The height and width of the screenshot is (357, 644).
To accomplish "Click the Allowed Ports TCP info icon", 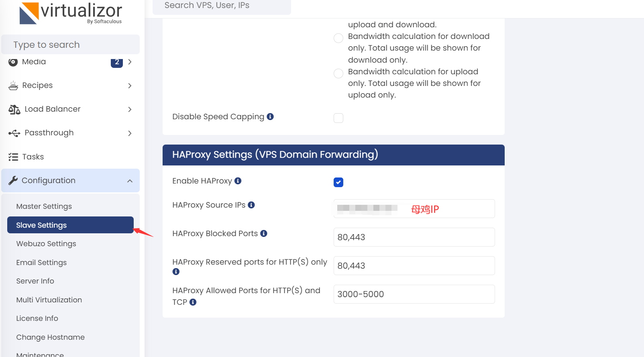I will 193,302.
